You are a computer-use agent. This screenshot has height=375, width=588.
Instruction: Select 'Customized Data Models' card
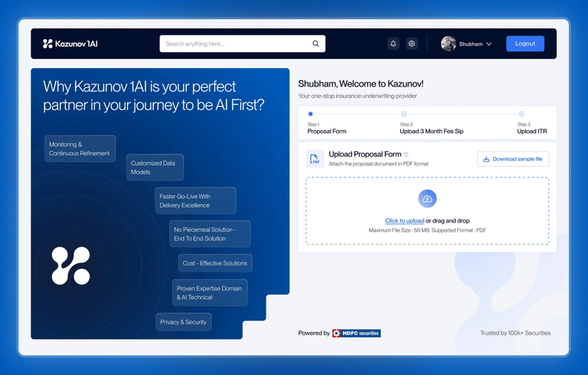(155, 168)
